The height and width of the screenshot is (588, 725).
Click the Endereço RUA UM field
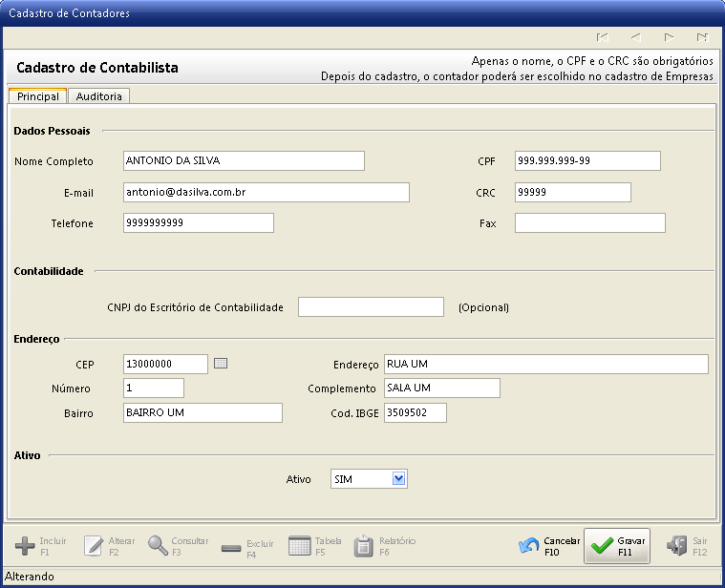pos(546,364)
